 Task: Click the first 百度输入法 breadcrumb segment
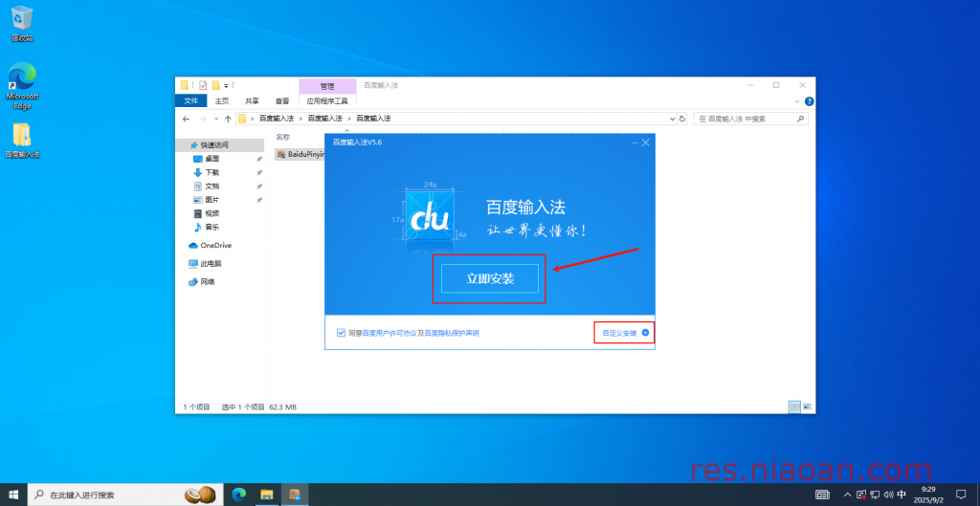pyautogui.click(x=277, y=118)
